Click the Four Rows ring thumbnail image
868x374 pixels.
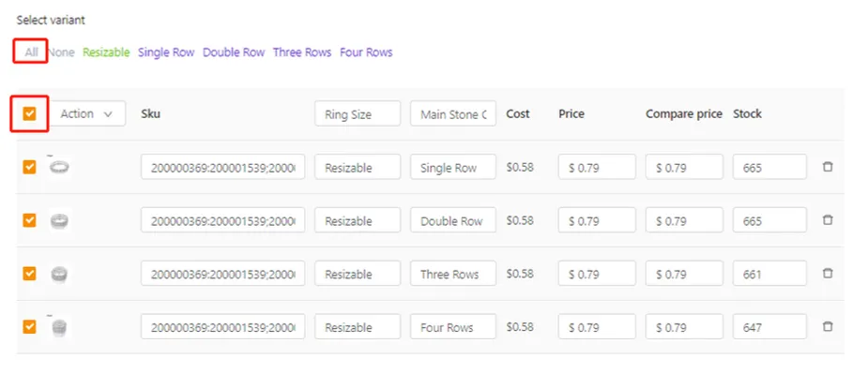(x=59, y=327)
